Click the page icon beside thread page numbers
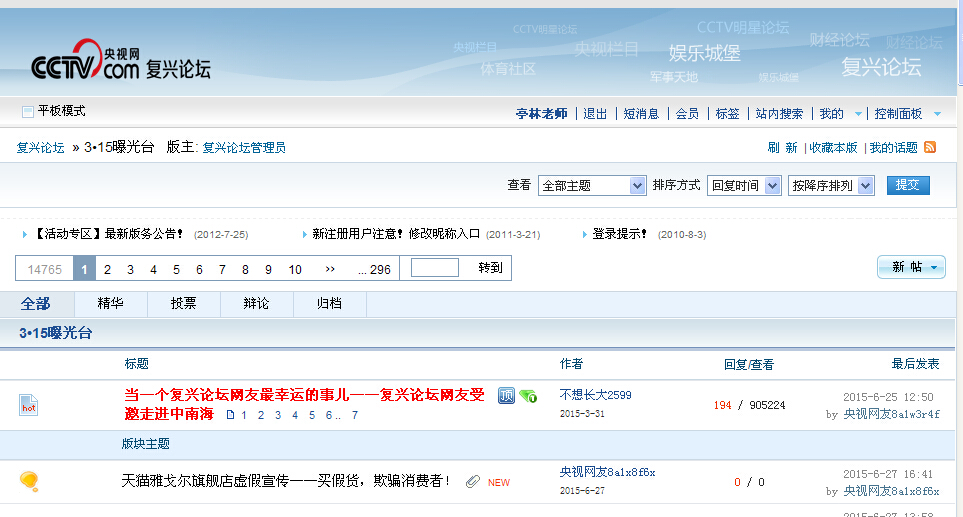This screenshot has height=517, width=963. pyautogui.click(x=230, y=415)
